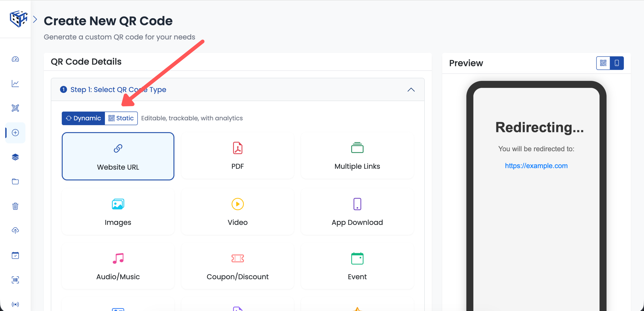Click the 'QR Code Details' panel title
Screen dimensions: 644x311
tap(86, 61)
